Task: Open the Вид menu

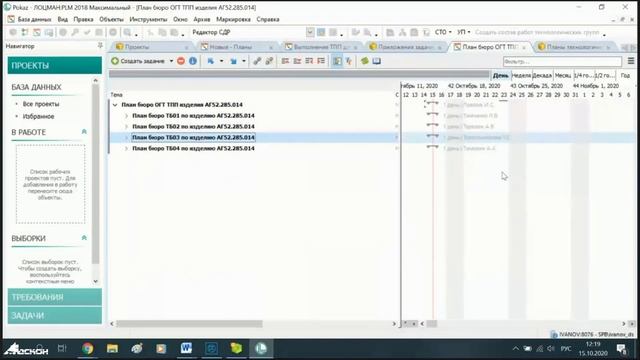Action: (x=62, y=19)
